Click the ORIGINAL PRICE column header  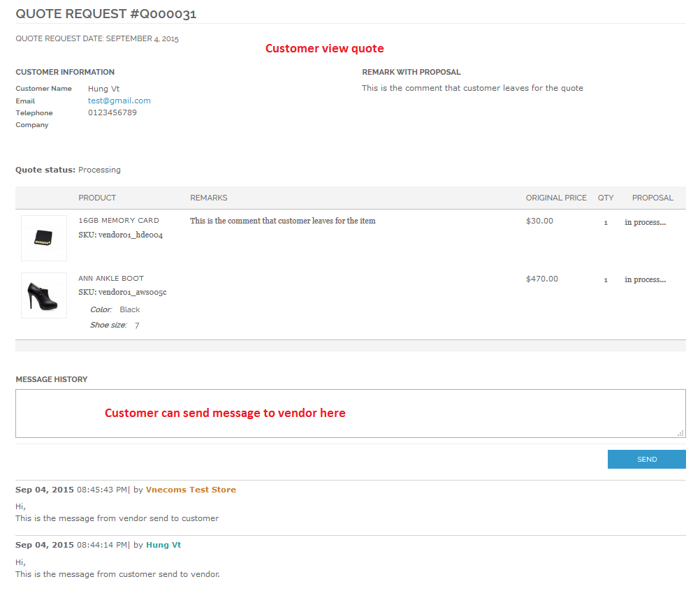pyautogui.click(x=556, y=198)
